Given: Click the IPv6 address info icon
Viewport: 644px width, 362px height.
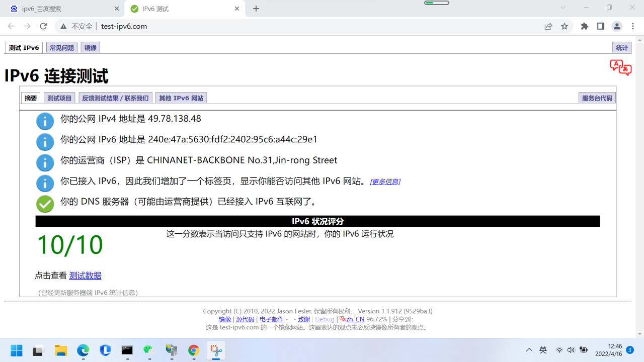Looking at the screenshot, I should 45,142.
